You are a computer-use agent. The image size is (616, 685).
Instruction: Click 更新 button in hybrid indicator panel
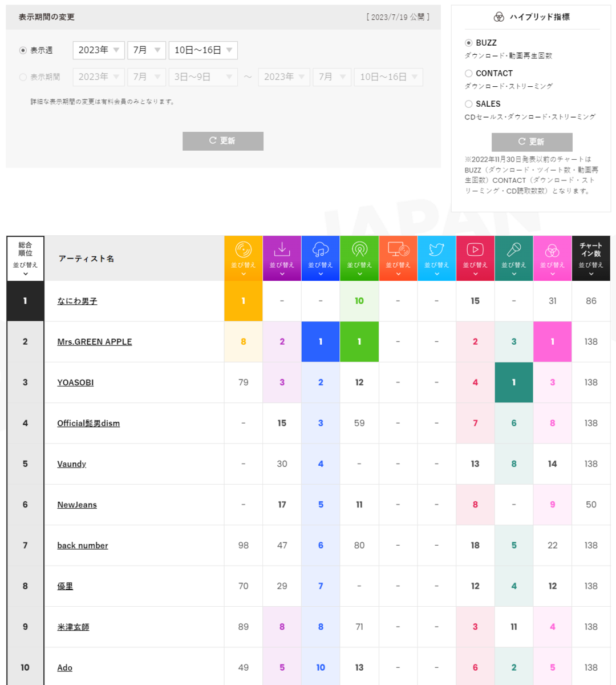532,142
